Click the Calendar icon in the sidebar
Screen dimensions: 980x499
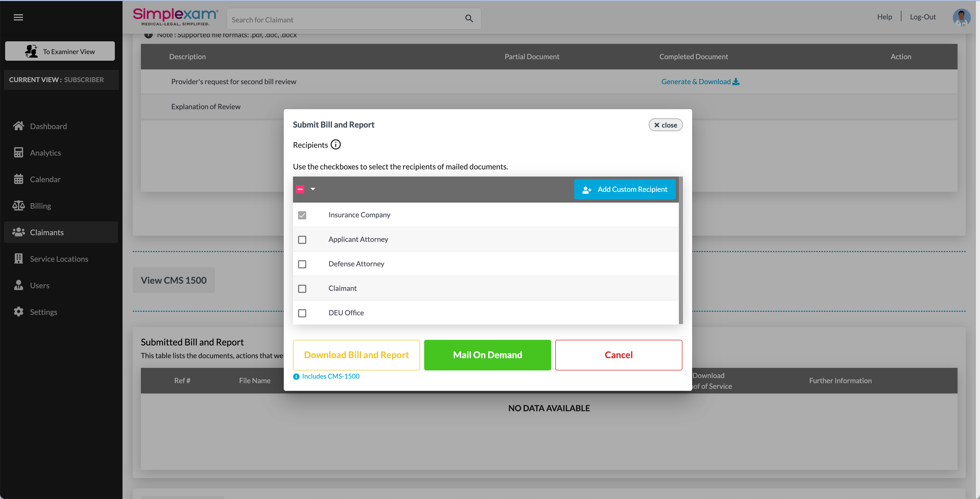(x=18, y=179)
